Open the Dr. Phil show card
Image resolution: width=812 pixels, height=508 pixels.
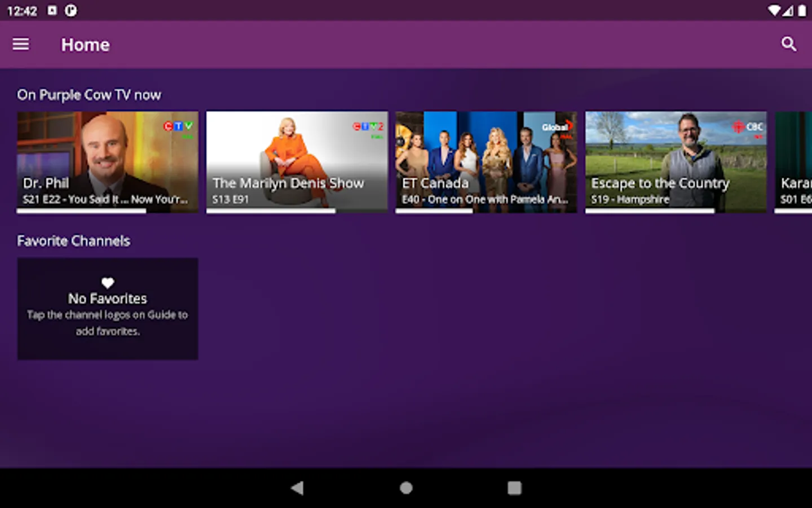(108, 162)
